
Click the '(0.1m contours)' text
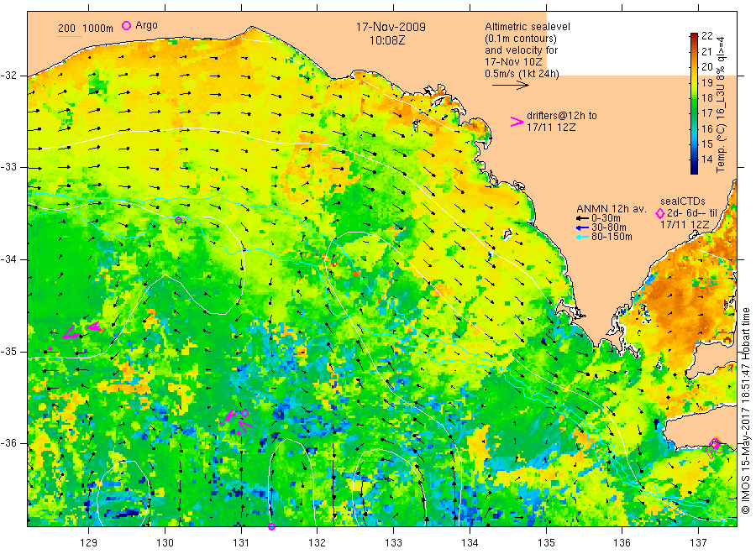(520, 39)
